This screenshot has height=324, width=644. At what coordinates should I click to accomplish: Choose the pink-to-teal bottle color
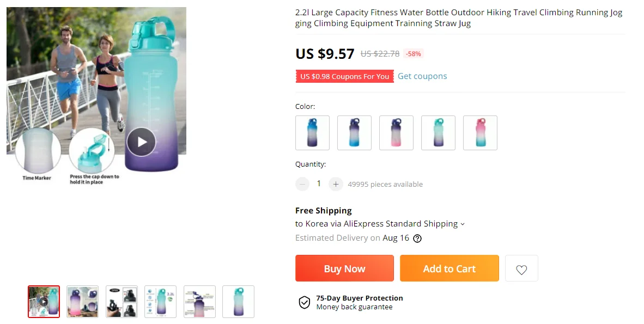(x=480, y=133)
